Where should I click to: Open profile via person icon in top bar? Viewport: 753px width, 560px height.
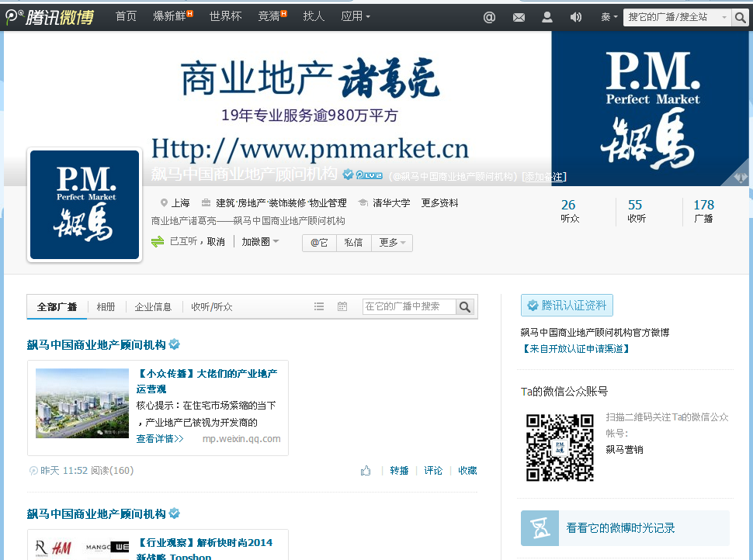click(547, 16)
